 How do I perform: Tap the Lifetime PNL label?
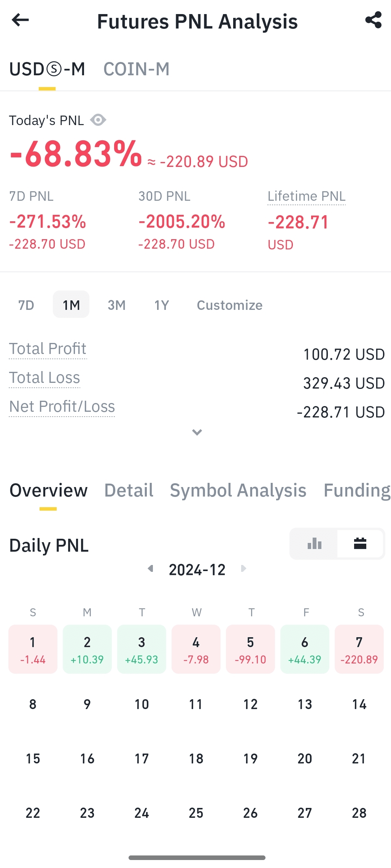pos(307,197)
